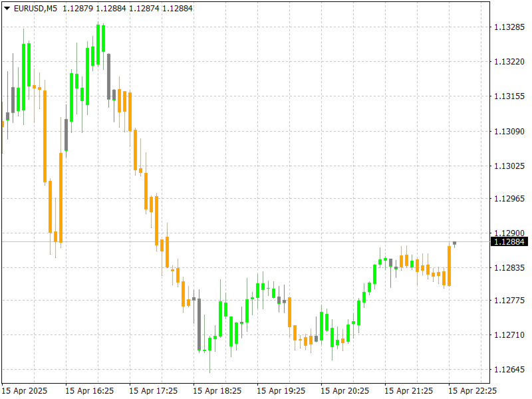Click the 15 Apr 18:25 time label

[217, 391]
